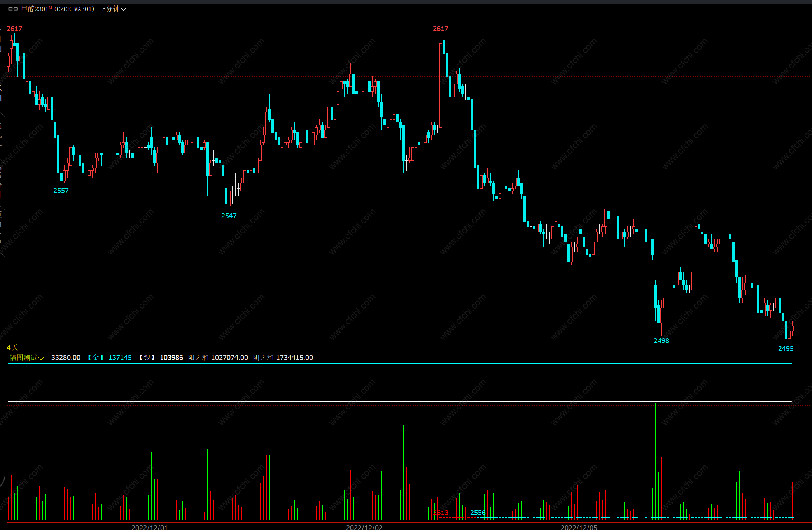Click the 2547 low price marker

tap(229, 216)
